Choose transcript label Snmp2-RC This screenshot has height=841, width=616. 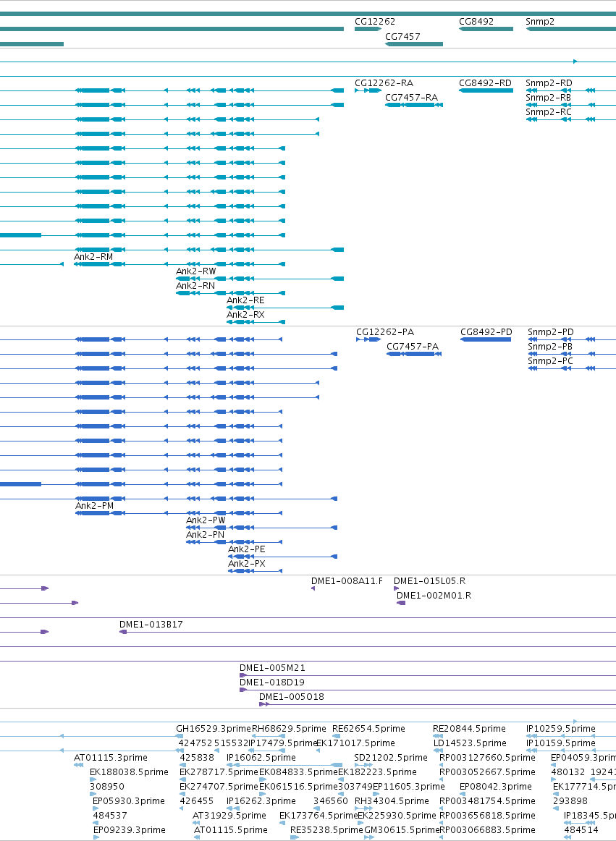pyautogui.click(x=549, y=112)
